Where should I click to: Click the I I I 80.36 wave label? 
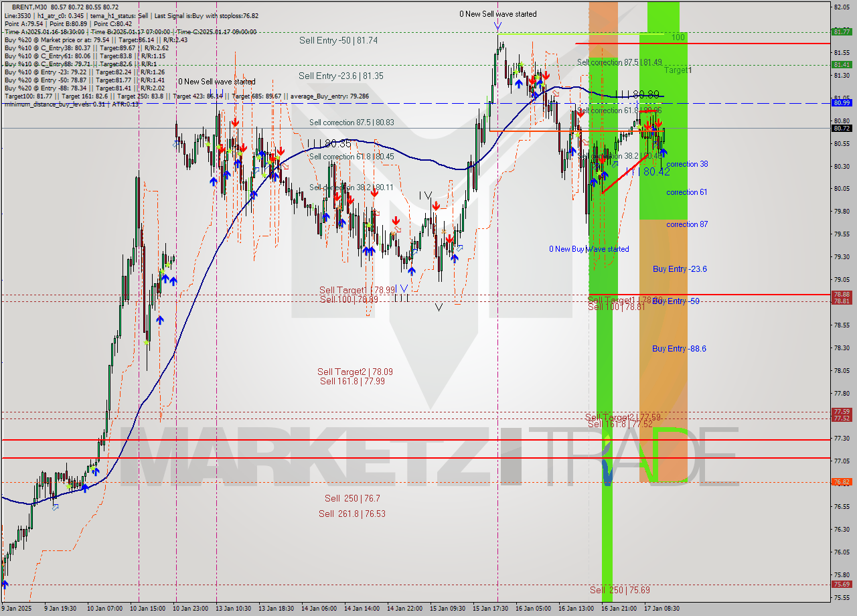(x=329, y=143)
